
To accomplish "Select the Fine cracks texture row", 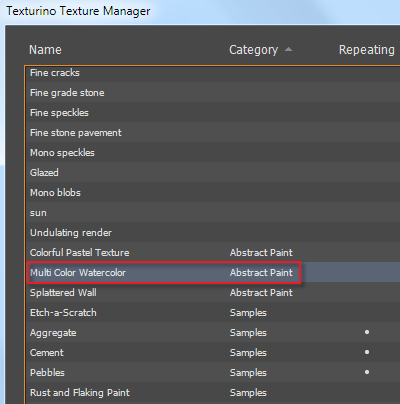I will tap(213, 73).
